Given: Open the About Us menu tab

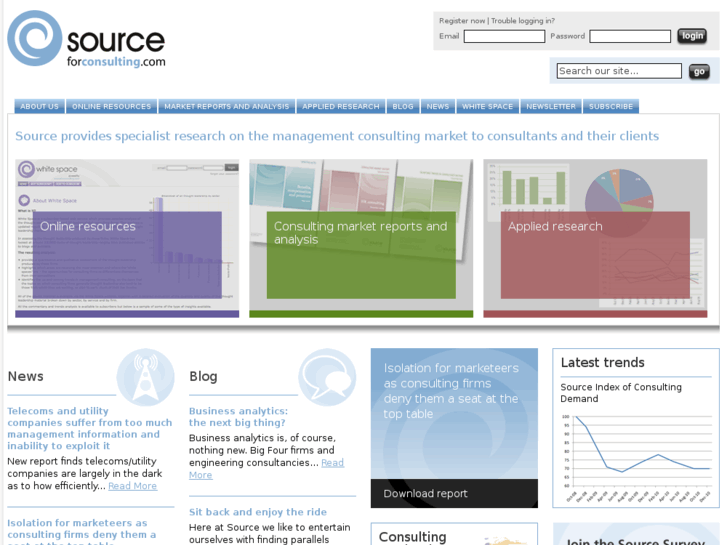Looking at the screenshot, I should (x=39, y=106).
